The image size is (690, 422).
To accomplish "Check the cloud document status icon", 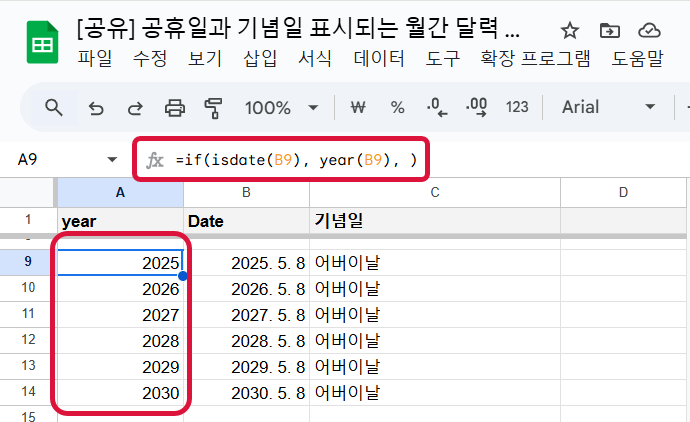I will 650,30.
